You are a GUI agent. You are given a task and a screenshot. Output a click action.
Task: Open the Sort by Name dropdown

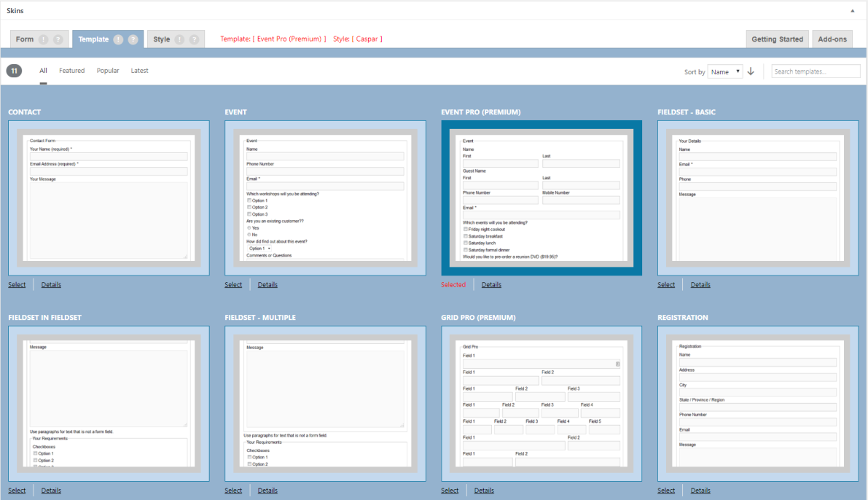725,71
